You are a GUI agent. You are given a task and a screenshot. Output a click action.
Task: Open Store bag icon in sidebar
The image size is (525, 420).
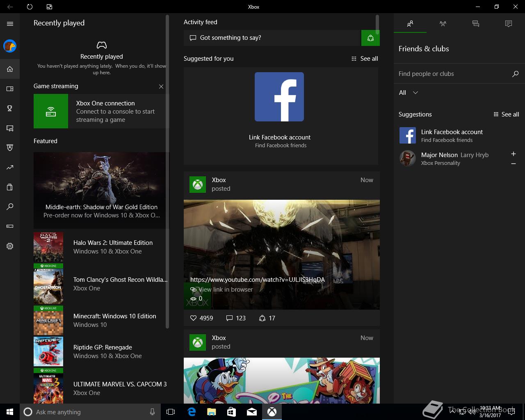(x=10, y=187)
